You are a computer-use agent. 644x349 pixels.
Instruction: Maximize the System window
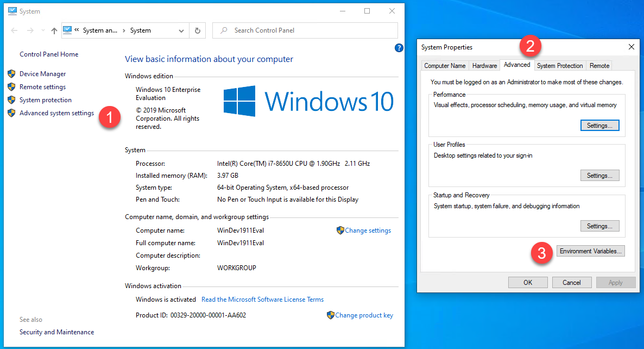367,11
